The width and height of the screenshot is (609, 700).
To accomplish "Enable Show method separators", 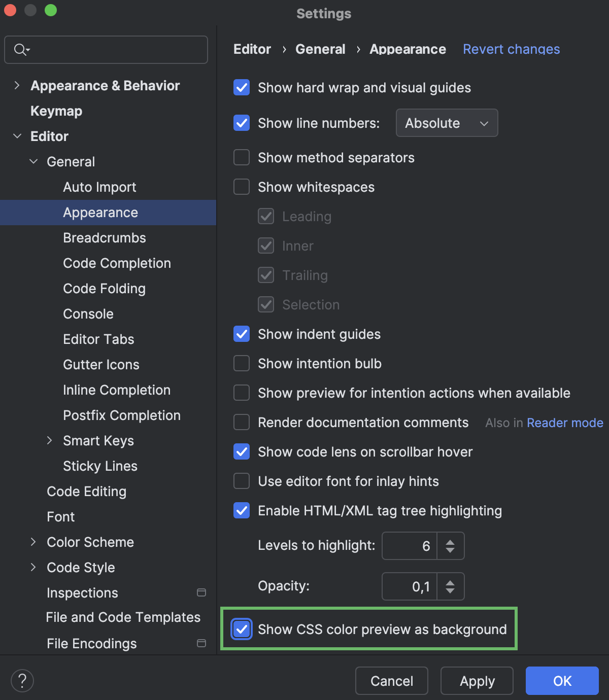I will pyautogui.click(x=241, y=157).
